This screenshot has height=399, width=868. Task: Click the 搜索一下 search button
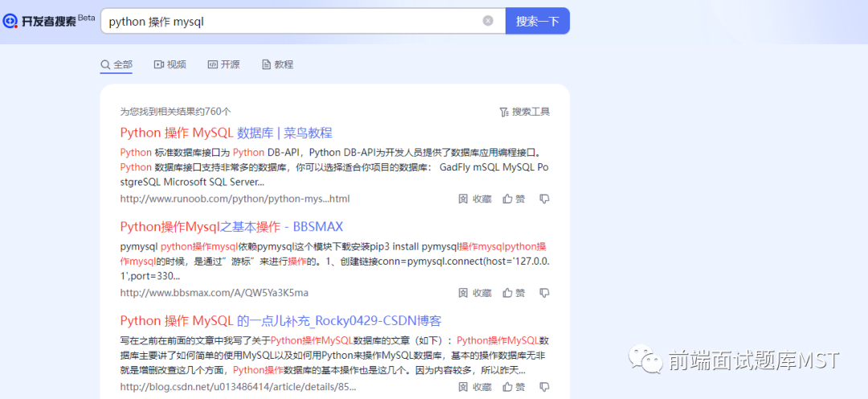point(538,21)
